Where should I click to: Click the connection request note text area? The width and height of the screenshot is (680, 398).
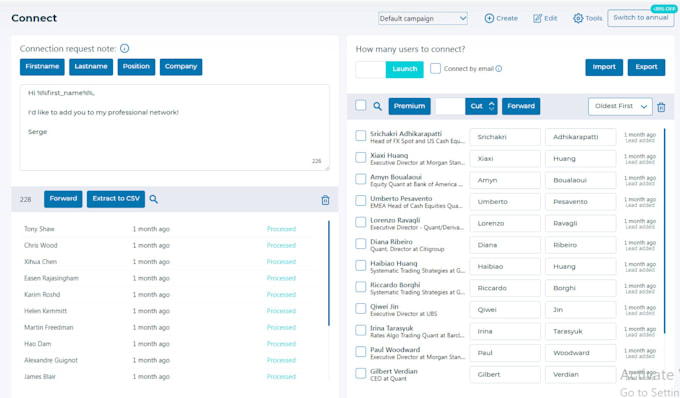[174, 127]
